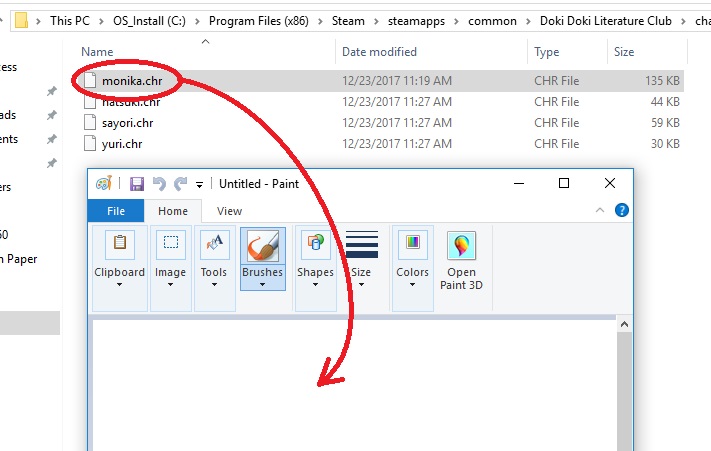This screenshot has width=711, height=451.
Task: Expand the Tools dropdown arrow
Action: coord(214,285)
